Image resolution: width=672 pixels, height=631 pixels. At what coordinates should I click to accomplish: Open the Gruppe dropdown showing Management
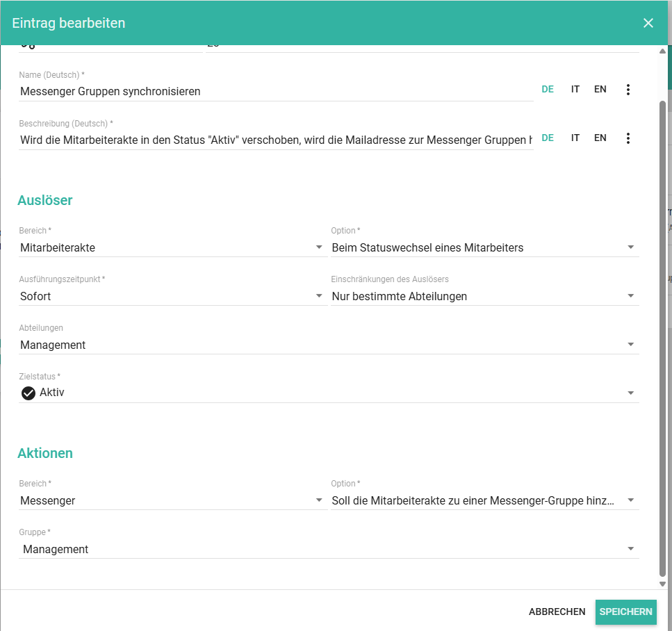click(x=630, y=549)
